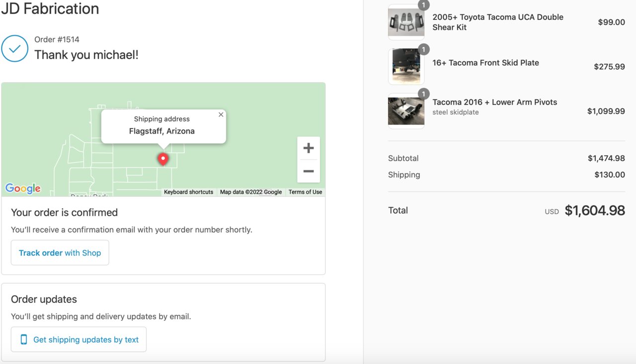Open Tacoma Lower Arm Pivots thumbnail
The image size is (636, 364).
(x=406, y=111)
